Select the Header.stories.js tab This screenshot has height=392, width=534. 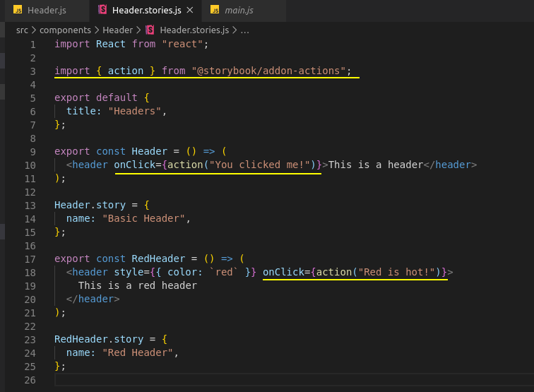point(146,10)
